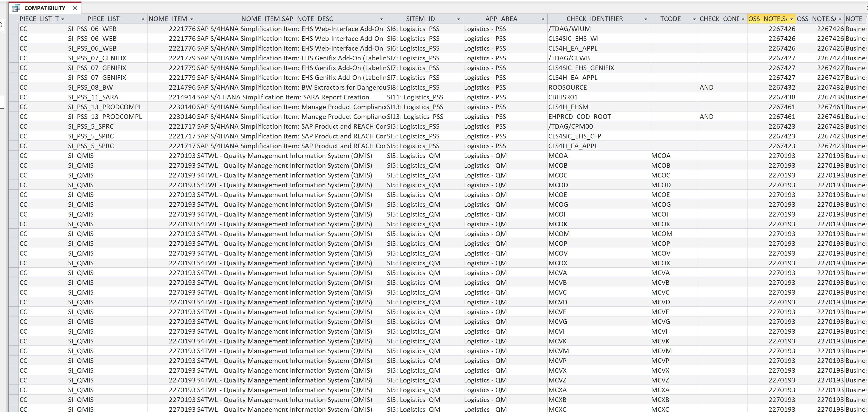
Task: Open sort dropdown on highlighted OSS_NOTE column
Action: click(791, 19)
